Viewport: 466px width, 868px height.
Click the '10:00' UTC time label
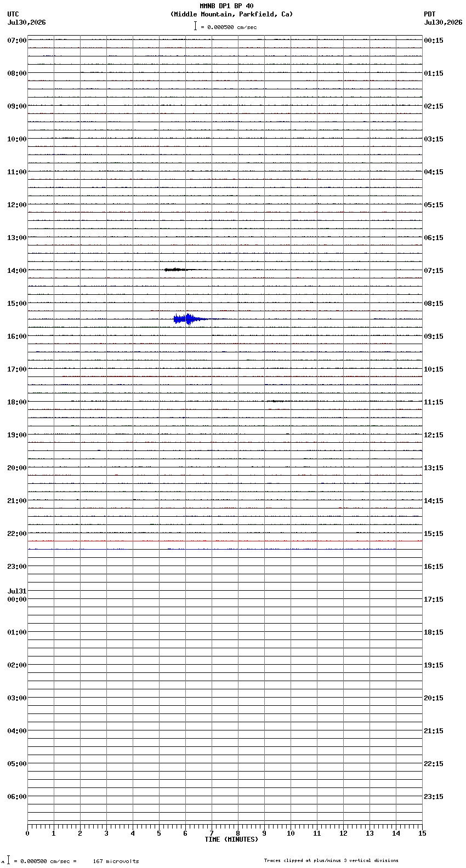pyautogui.click(x=17, y=139)
